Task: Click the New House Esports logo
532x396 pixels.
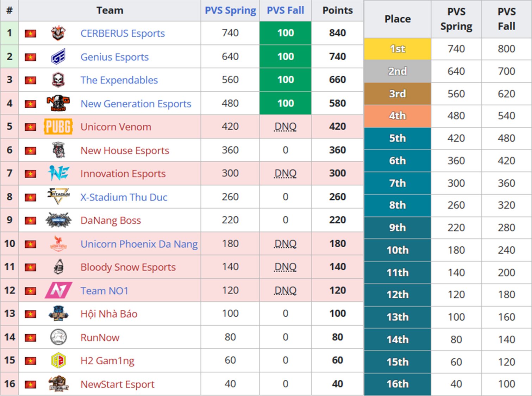Action: (58, 150)
